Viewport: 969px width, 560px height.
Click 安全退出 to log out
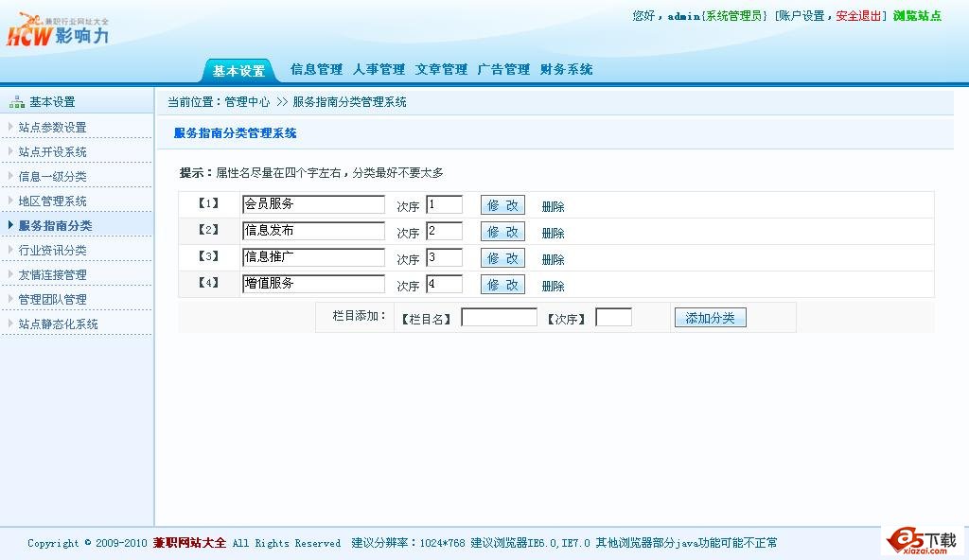pos(858,16)
